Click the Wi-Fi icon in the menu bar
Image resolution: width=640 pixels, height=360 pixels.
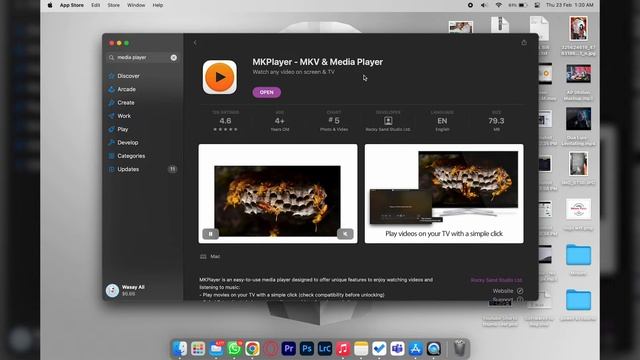(498, 5)
